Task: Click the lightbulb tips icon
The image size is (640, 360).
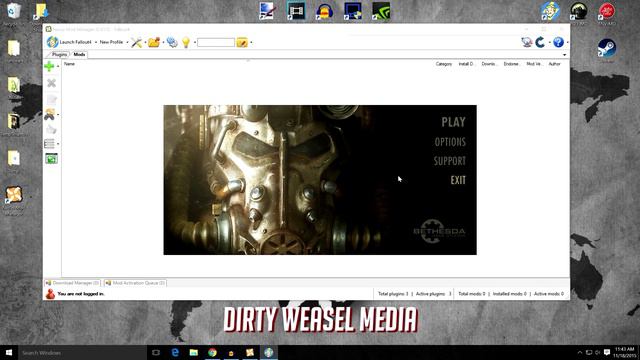Action: (x=186, y=42)
